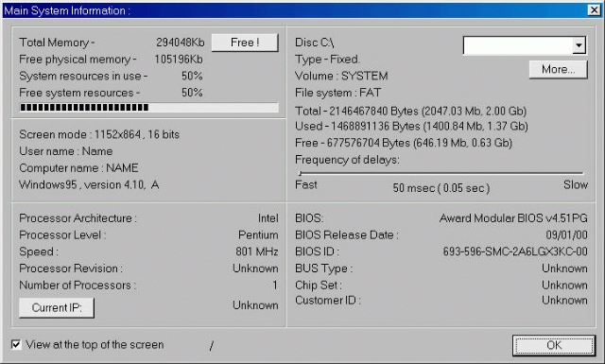605x364 pixels.
Task: Confirm the dialog with OK
Action: tap(554, 345)
